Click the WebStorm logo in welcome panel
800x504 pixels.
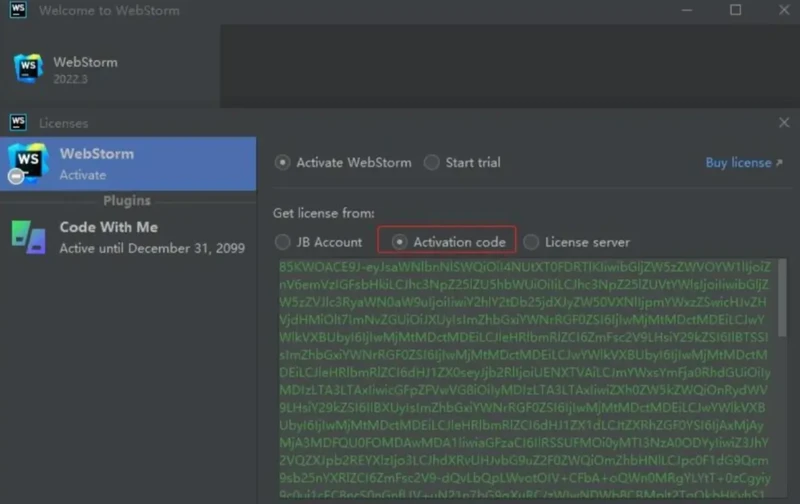(x=28, y=69)
